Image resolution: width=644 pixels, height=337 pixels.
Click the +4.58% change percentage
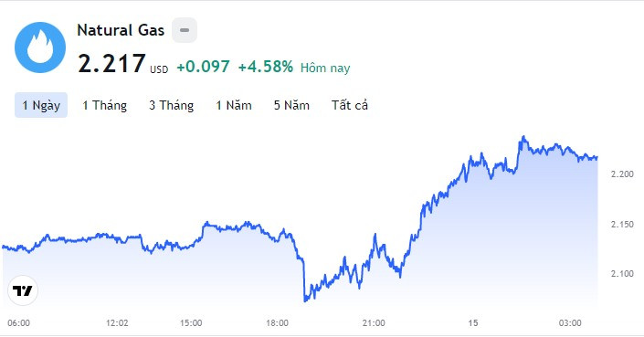point(266,67)
